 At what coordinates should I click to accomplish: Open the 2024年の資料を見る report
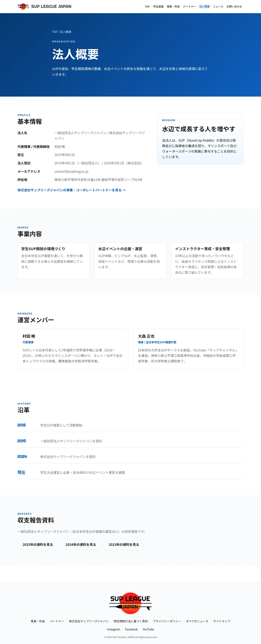(x=81, y=545)
